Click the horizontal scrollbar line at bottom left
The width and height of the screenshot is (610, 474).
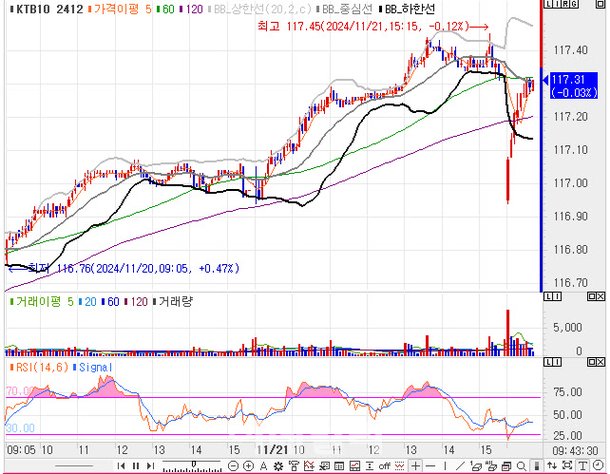[x=74, y=466]
